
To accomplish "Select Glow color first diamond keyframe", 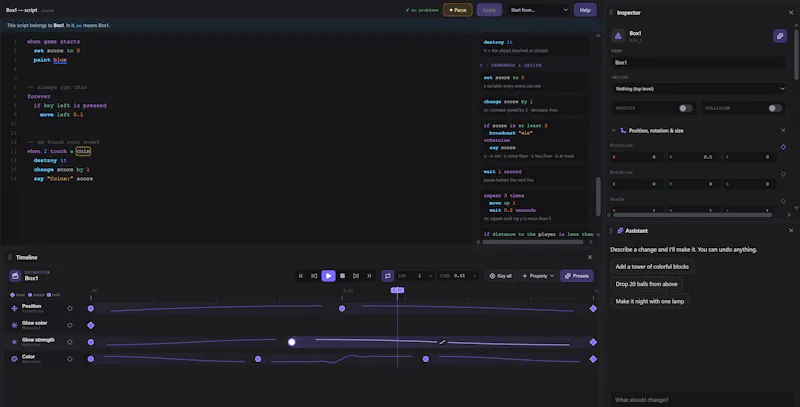I will 91,325.
